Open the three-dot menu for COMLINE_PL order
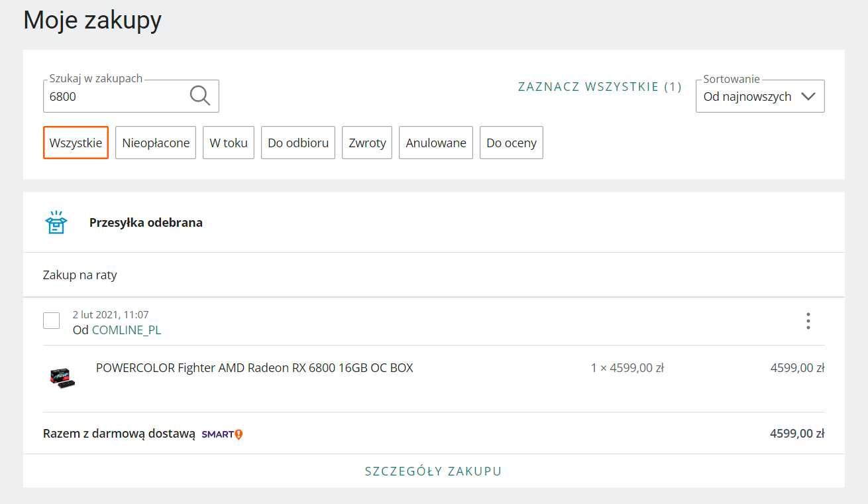This screenshot has height=504, width=868. click(x=808, y=321)
